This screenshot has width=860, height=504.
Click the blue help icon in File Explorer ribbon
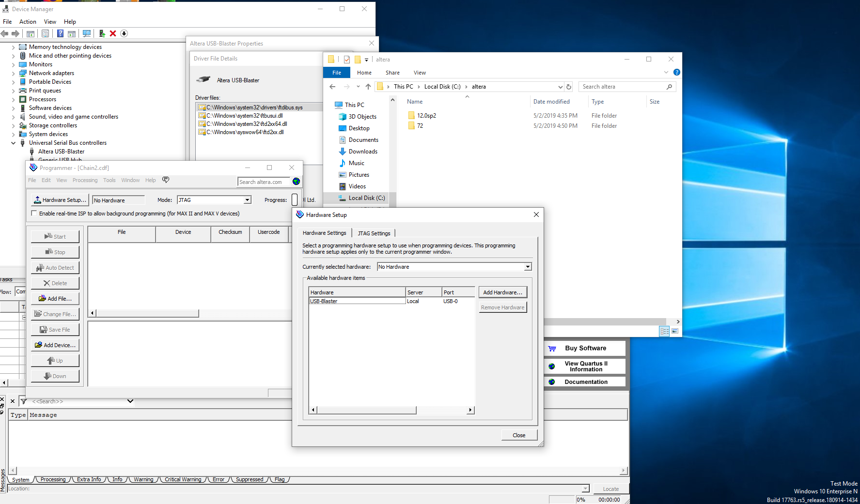click(677, 72)
